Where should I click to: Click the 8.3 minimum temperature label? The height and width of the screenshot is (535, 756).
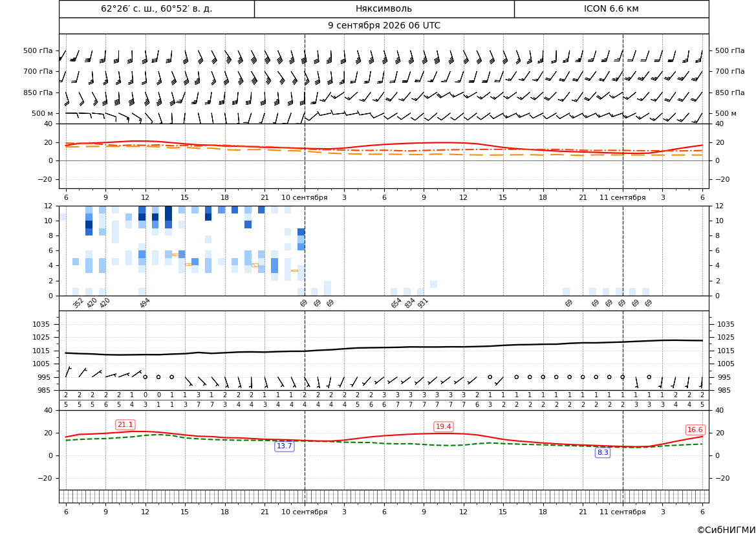pos(603,452)
